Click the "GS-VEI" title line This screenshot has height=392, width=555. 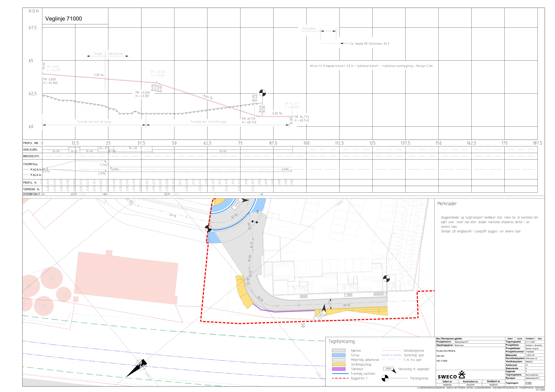pyautogui.click(x=440, y=356)
